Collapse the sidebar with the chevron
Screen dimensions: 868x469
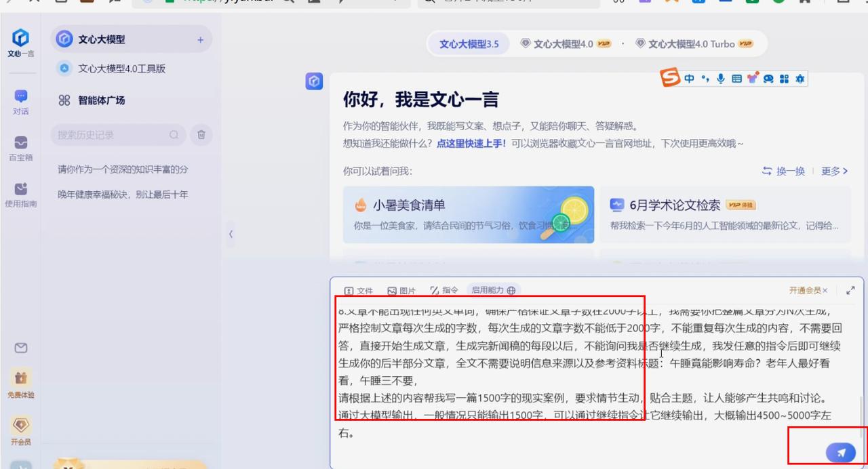click(x=231, y=234)
